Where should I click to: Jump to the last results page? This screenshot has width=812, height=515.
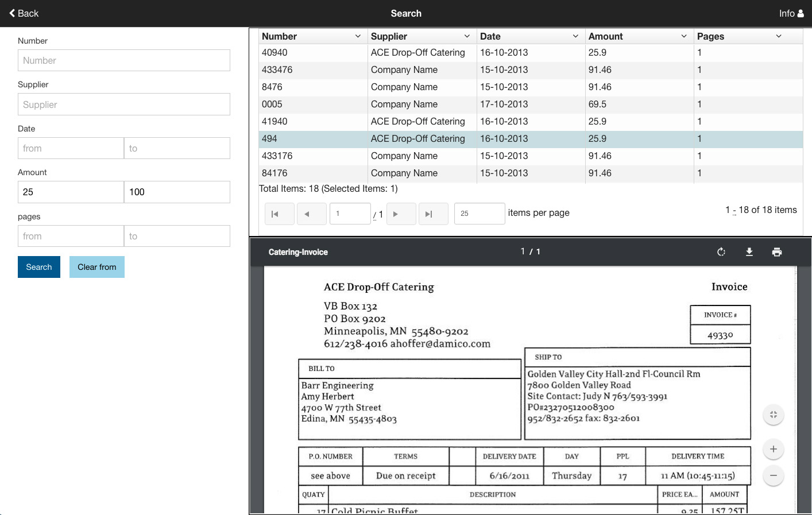(x=434, y=214)
